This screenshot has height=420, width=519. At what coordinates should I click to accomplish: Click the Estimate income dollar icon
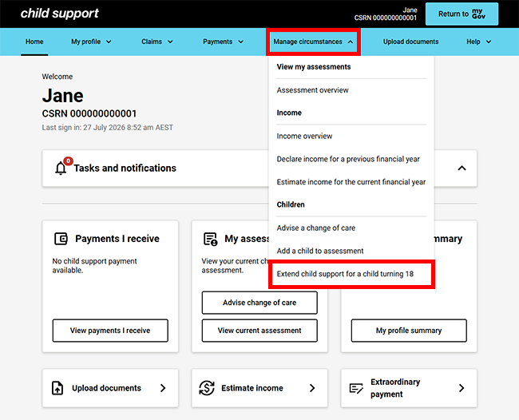207,388
